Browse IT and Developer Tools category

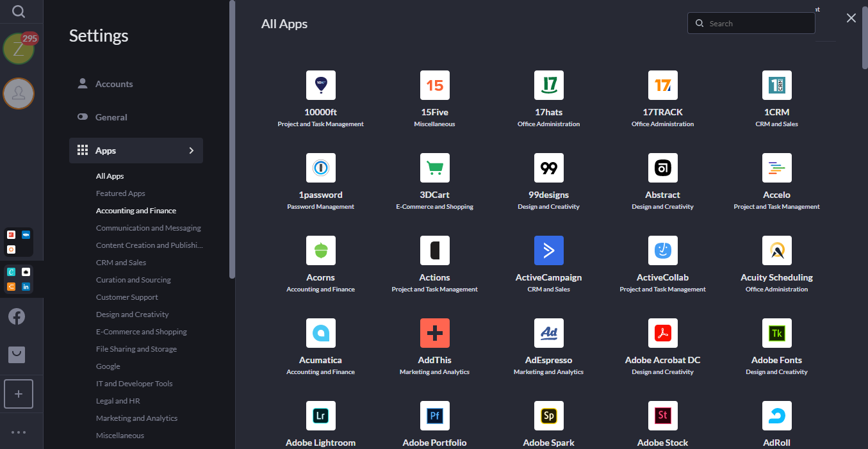[x=135, y=384]
